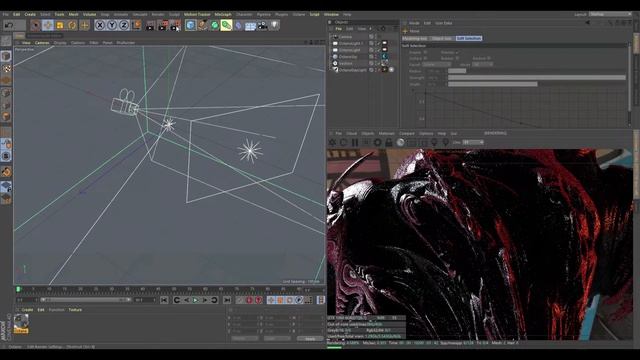Screen dimensions: 640x360
Task: Click the highlighted green Array modeling icon
Action: [226, 25]
